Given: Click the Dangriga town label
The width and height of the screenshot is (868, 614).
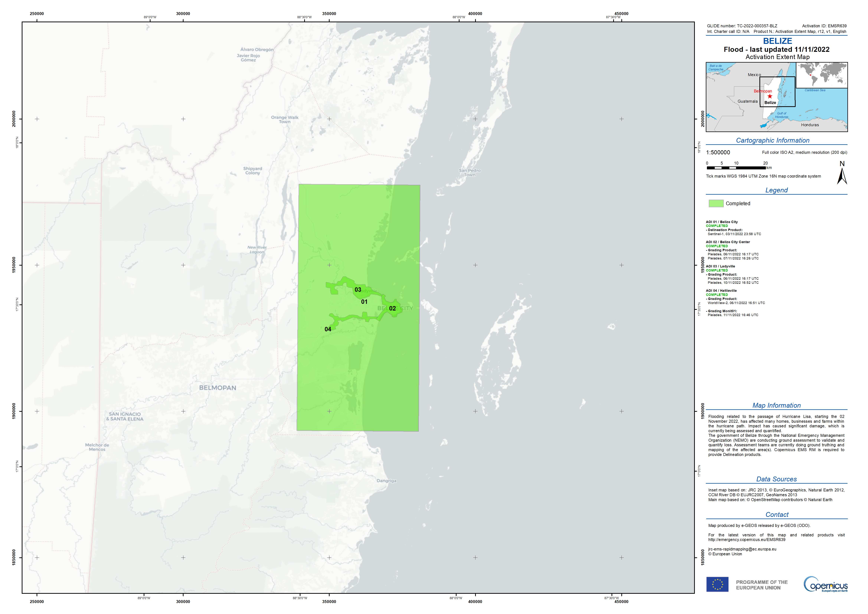Looking at the screenshot, I should 386,481.
